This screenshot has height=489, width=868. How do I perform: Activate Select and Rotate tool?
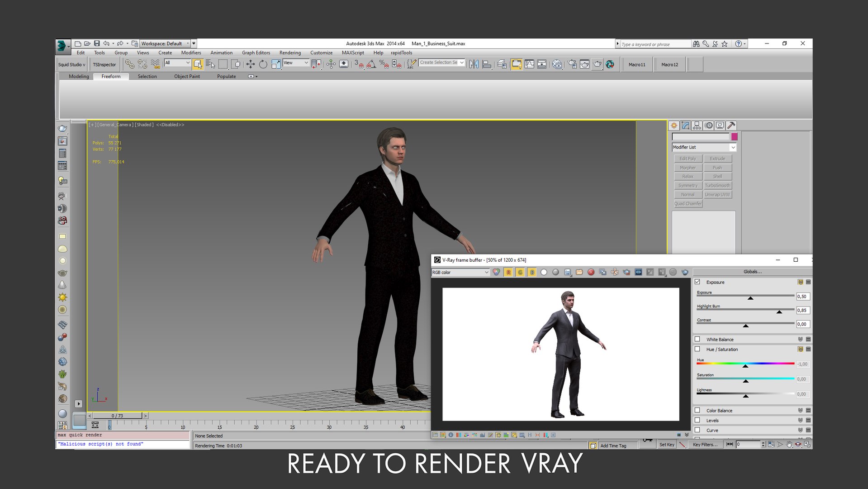point(263,64)
